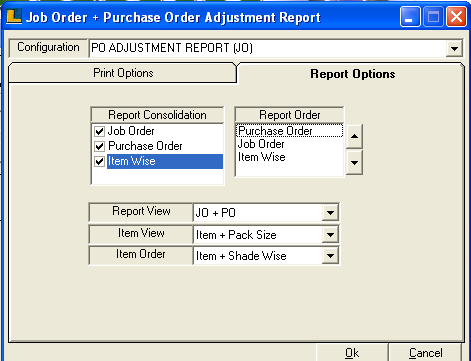Screen dimensions: 471x361
Task: Move selected report order item up
Action: pyautogui.click(x=354, y=136)
